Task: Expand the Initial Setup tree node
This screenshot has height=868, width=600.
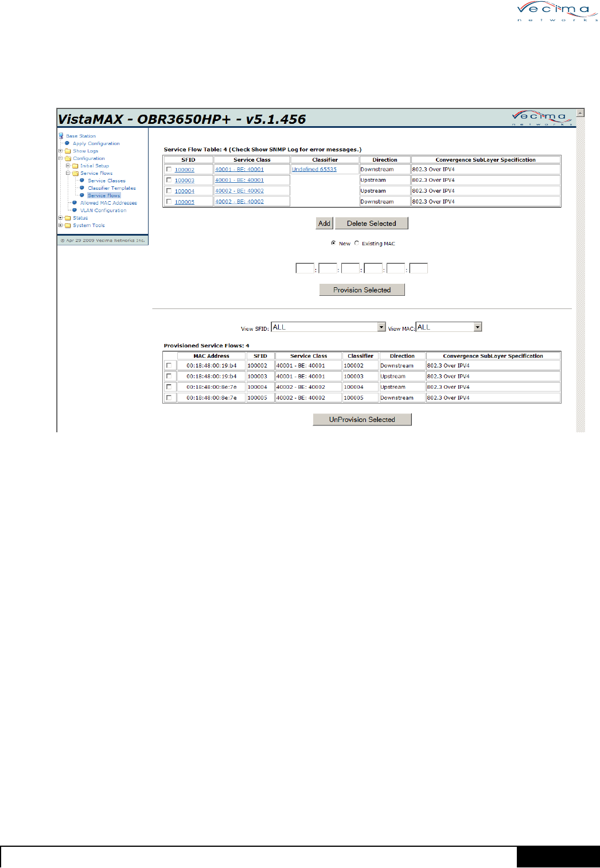Action: (x=68, y=166)
